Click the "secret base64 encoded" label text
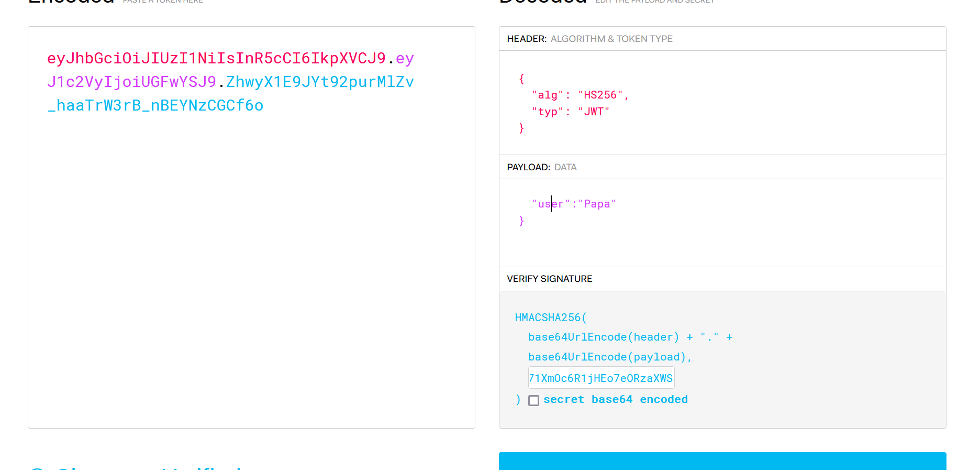Screen dimensions: 980x470 [x=615, y=399]
